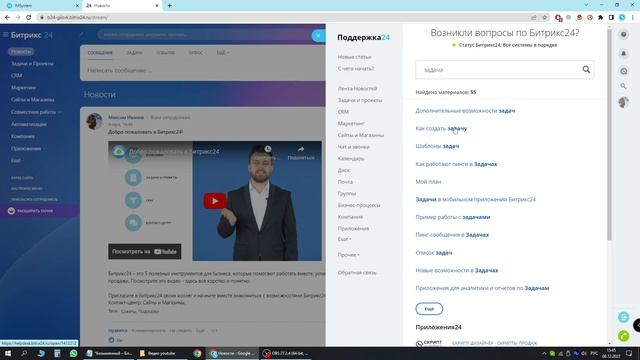This screenshot has height=360, width=640.
Task: Select 'Новости' in the left Bitrix menu
Action: (x=21, y=51)
